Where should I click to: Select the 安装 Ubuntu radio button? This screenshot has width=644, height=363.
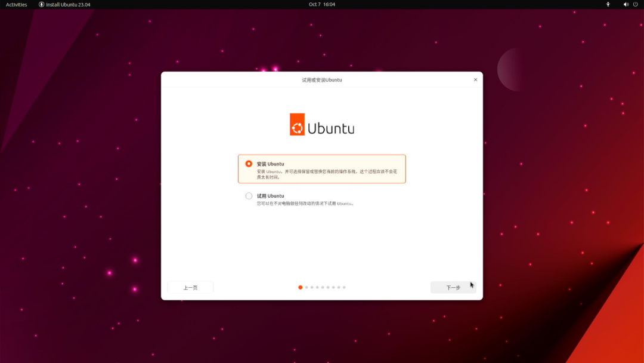point(249,164)
